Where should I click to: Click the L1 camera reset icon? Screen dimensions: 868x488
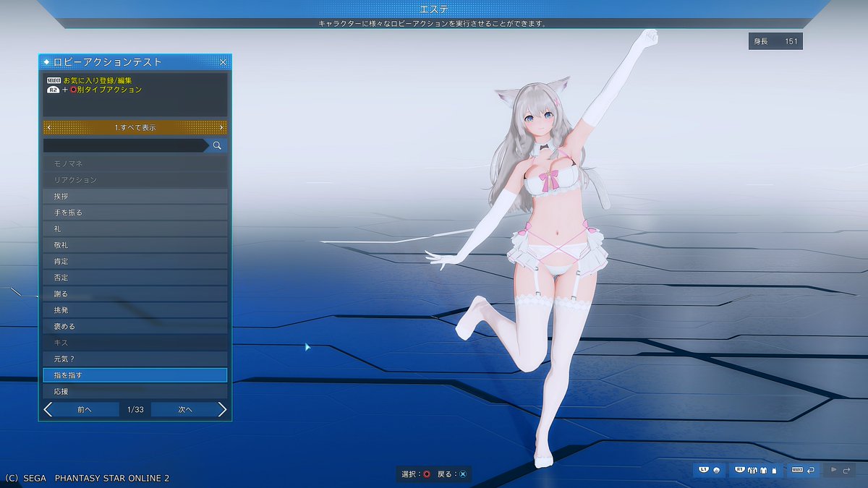(x=716, y=470)
